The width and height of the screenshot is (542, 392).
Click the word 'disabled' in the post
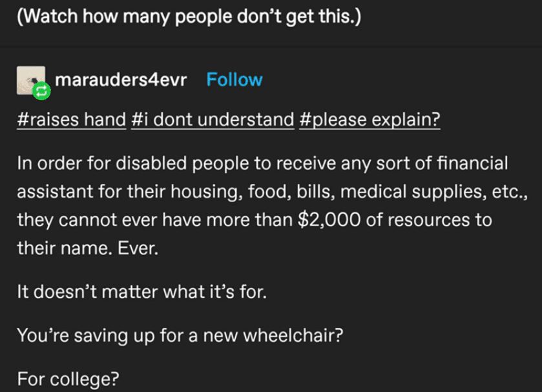click(151, 163)
